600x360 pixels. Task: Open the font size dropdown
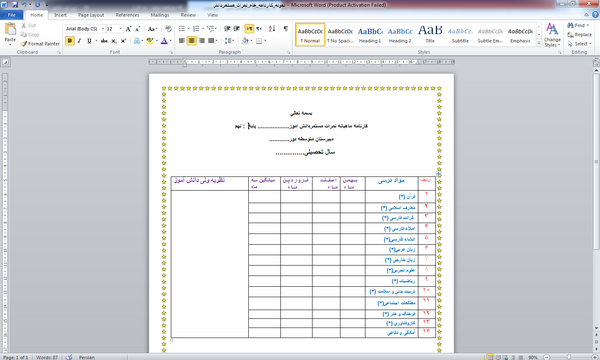(x=121, y=29)
